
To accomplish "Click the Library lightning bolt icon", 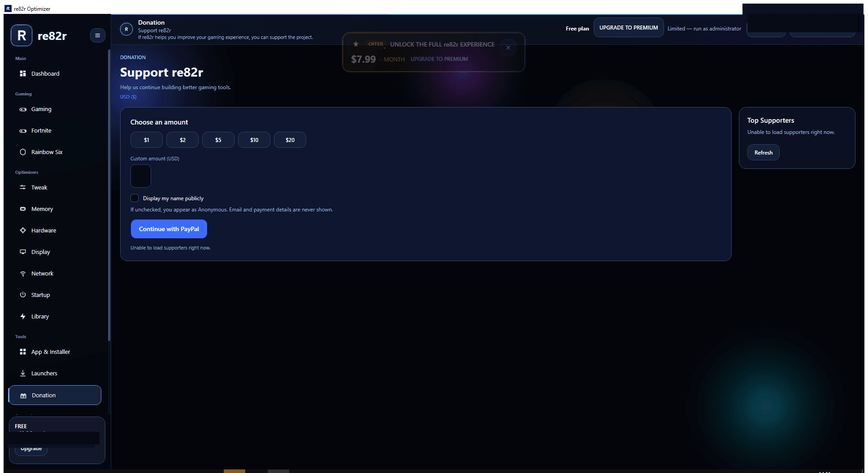I will point(23,316).
